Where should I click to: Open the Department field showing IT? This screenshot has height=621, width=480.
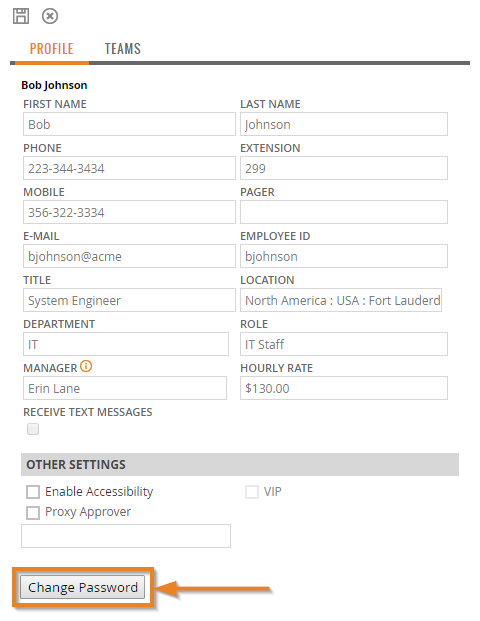click(126, 344)
